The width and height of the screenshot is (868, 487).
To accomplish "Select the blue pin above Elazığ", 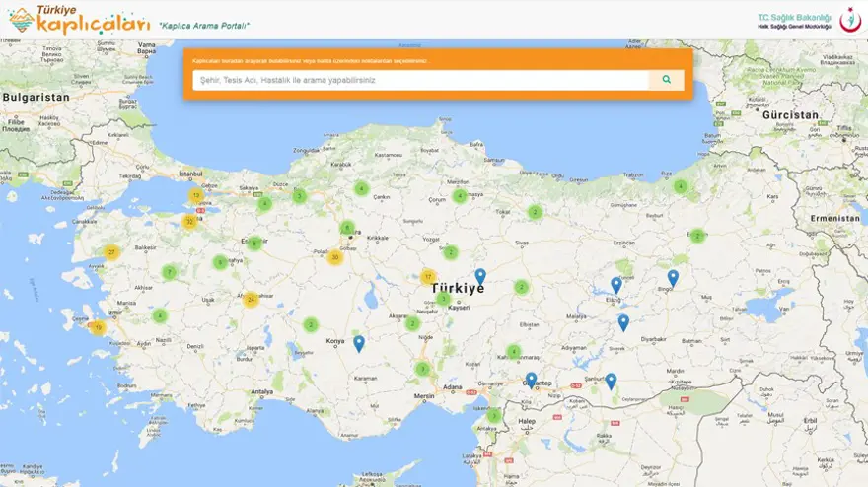I will coord(616,285).
